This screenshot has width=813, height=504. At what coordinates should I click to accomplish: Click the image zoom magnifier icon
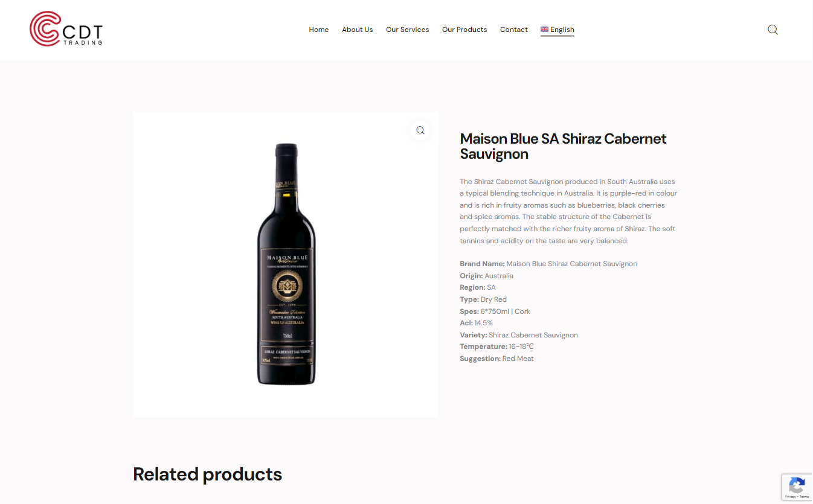pos(420,130)
